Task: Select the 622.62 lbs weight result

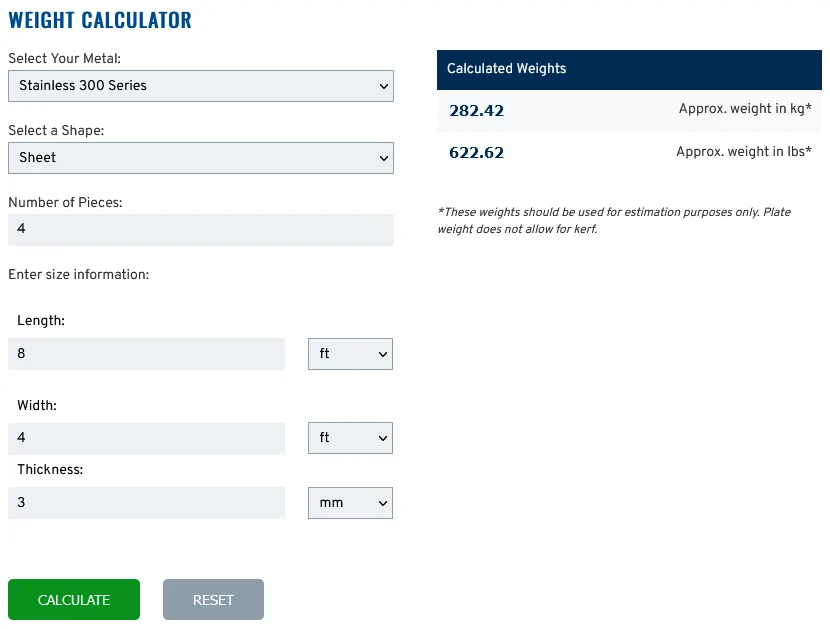Action: point(476,152)
